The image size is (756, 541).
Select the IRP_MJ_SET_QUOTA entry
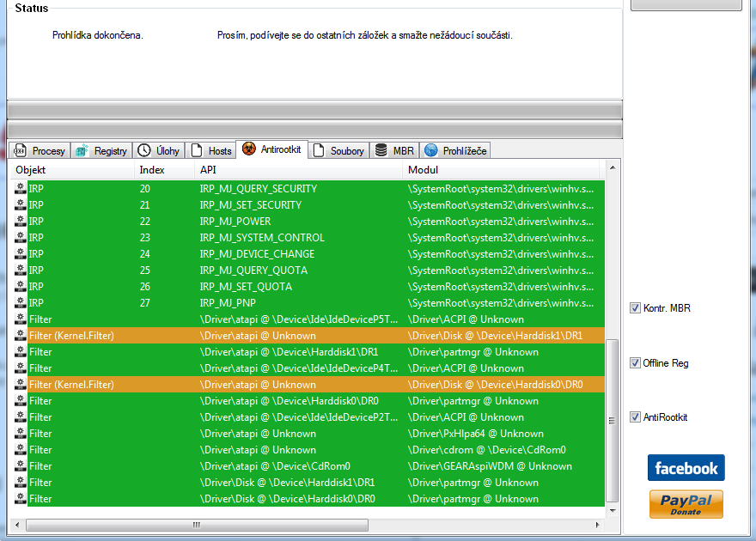pos(246,287)
